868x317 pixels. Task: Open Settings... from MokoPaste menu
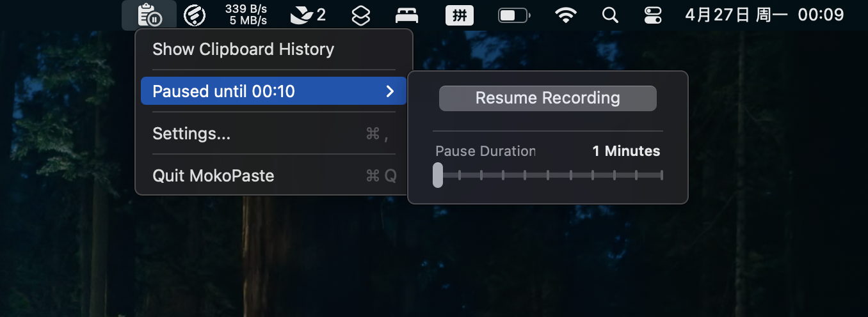click(191, 134)
